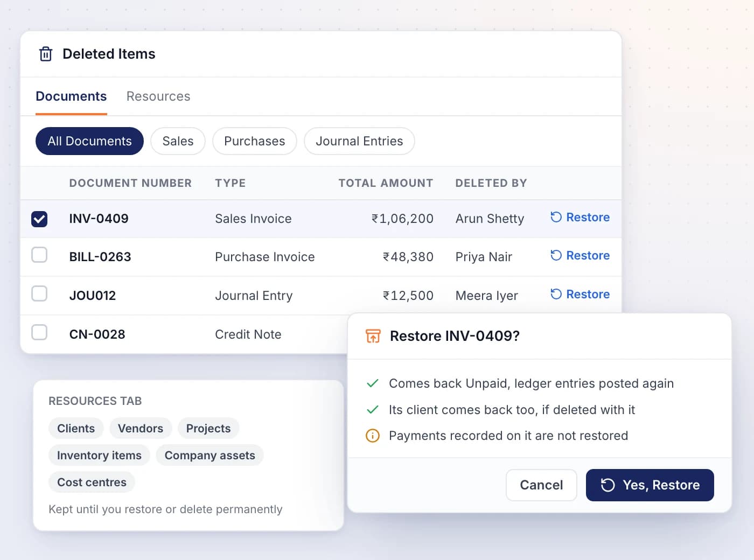Click the amount ₹1,06,200
The height and width of the screenshot is (560, 754).
coord(402,219)
